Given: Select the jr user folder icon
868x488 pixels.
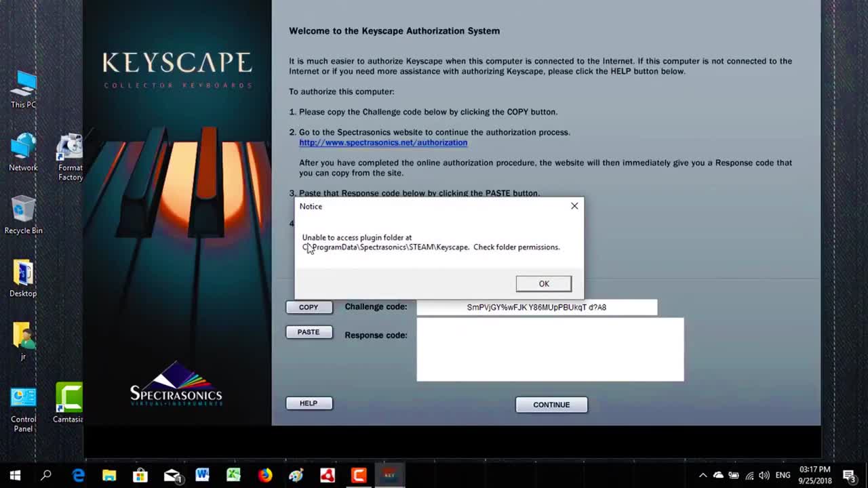Looking at the screenshot, I should 23,341.
